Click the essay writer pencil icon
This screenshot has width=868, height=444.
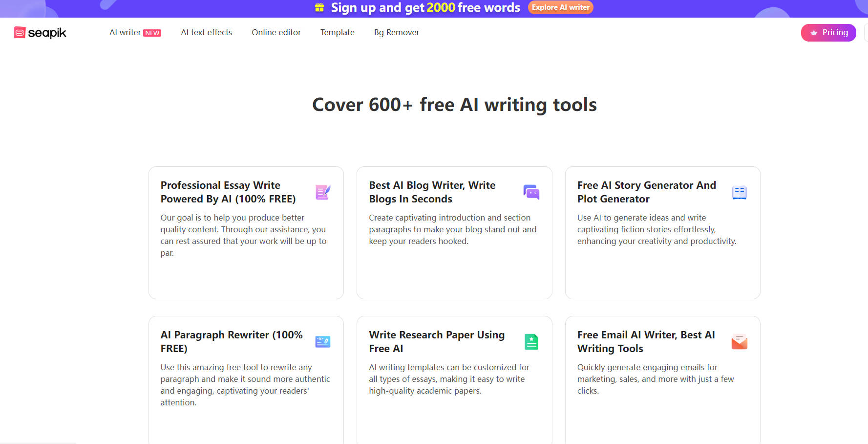[x=323, y=192]
